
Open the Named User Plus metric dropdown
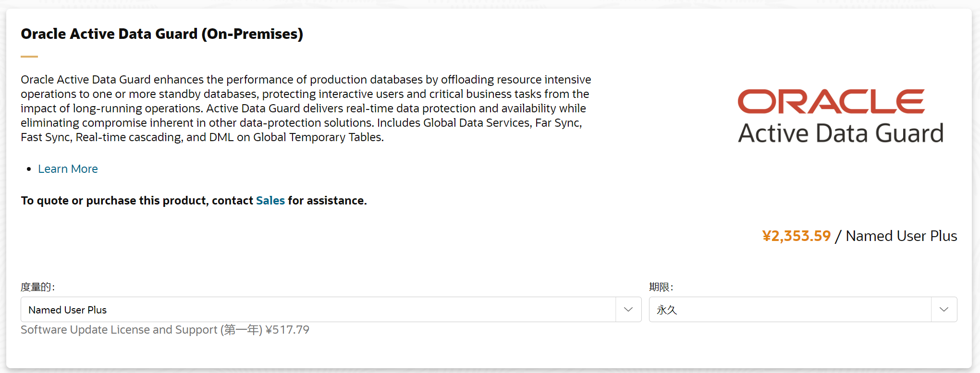(x=331, y=310)
